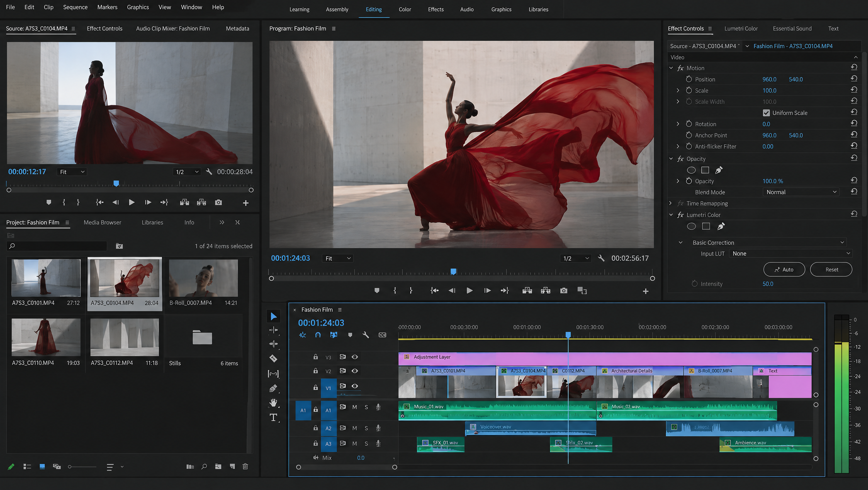Click the New Bin icon in Project panel
Image resolution: width=868 pixels, height=490 pixels.
(218, 466)
